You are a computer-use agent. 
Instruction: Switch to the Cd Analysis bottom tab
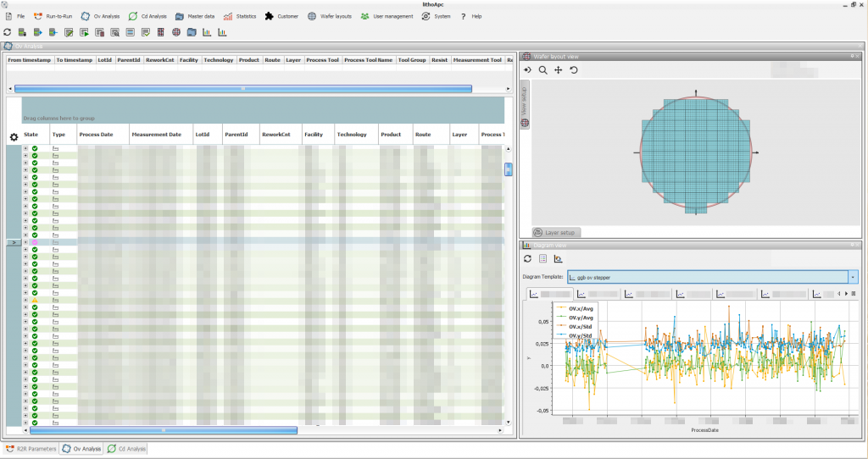pyautogui.click(x=126, y=449)
